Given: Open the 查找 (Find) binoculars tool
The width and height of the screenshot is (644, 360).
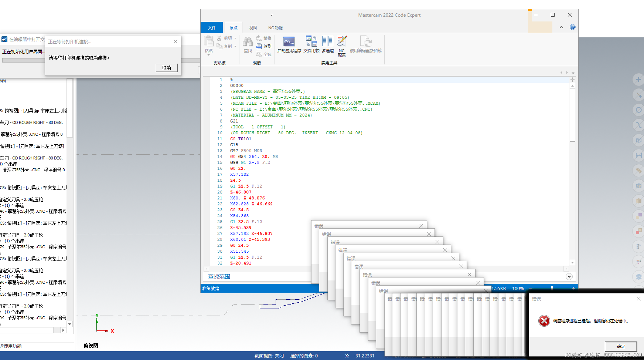Looking at the screenshot, I should (x=248, y=41).
